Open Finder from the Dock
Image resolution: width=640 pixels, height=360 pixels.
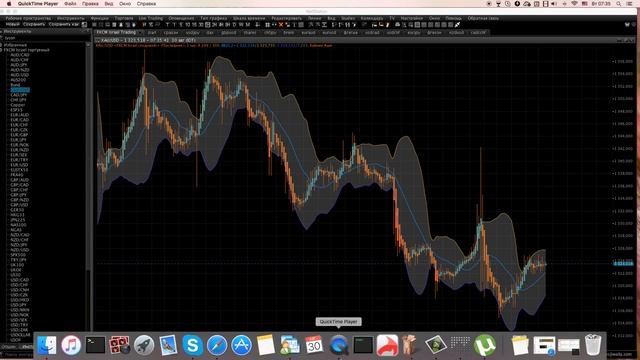[x=47, y=345]
